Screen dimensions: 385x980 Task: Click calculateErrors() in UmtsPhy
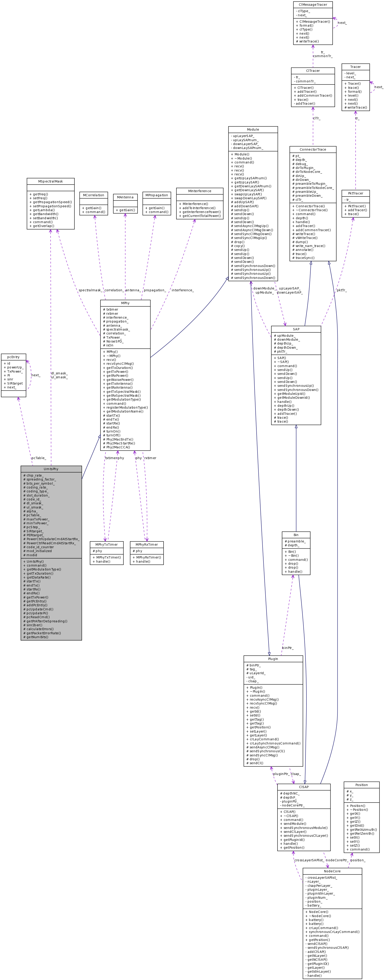38,629
